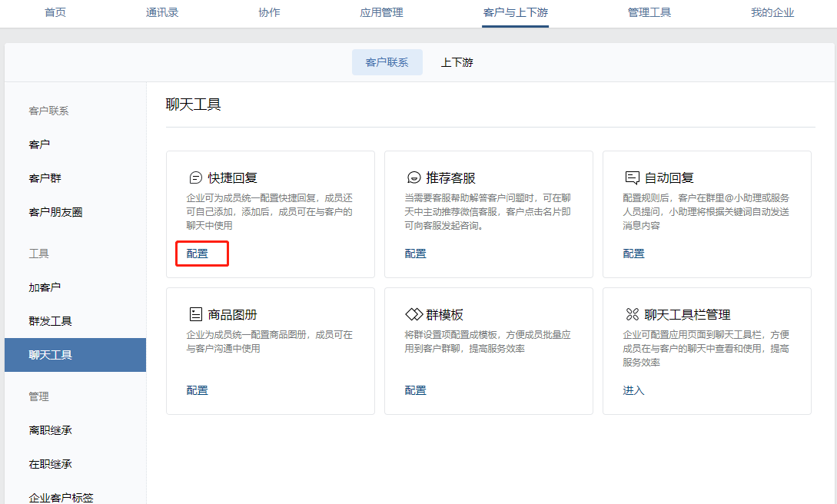This screenshot has width=837, height=504.
Task: Open 配置 under 快捷回复
Action: click(198, 253)
